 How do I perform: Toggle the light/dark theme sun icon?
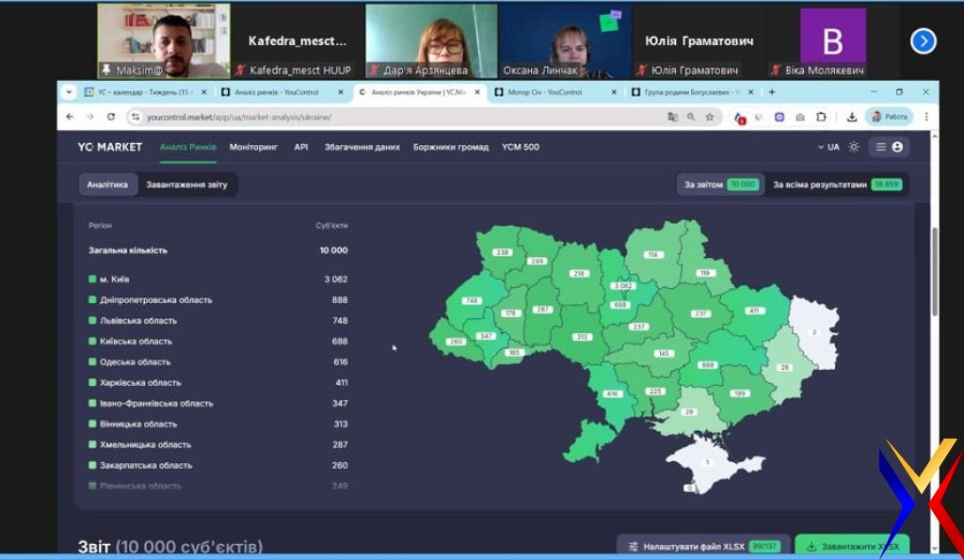tap(854, 147)
